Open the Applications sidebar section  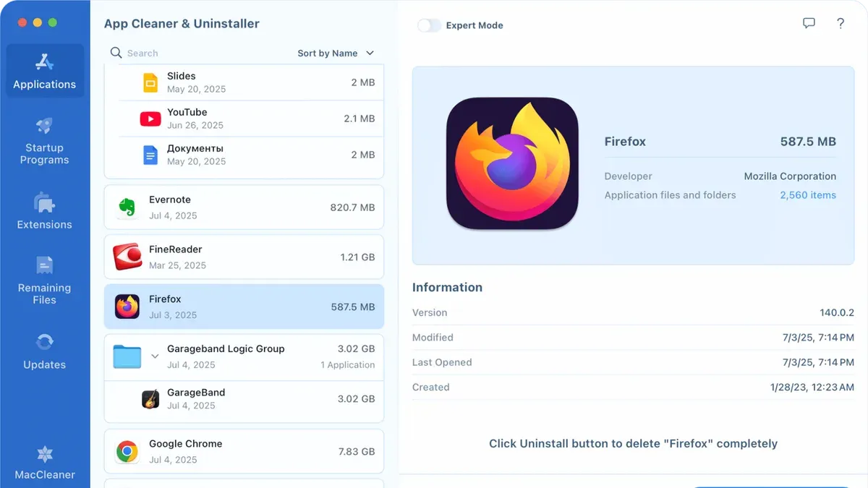point(44,71)
